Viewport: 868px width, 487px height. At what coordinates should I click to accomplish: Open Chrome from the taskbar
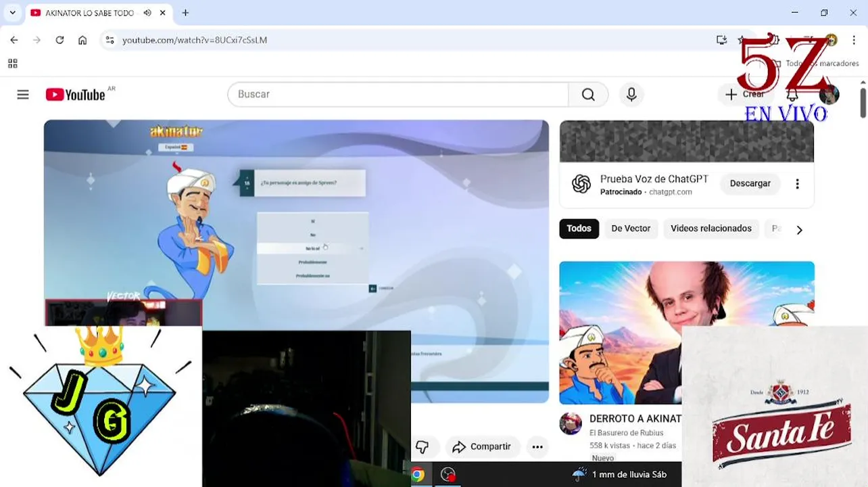[418, 475]
